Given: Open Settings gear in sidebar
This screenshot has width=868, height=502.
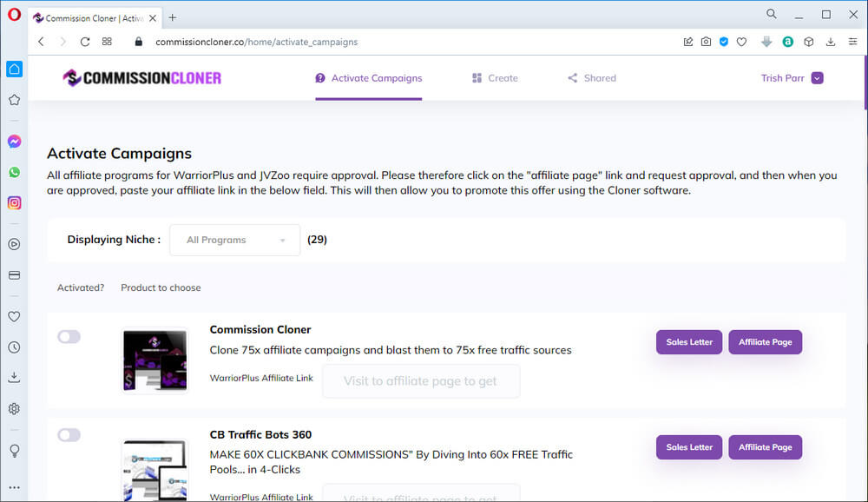Looking at the screenshot, I should (15, 409).
